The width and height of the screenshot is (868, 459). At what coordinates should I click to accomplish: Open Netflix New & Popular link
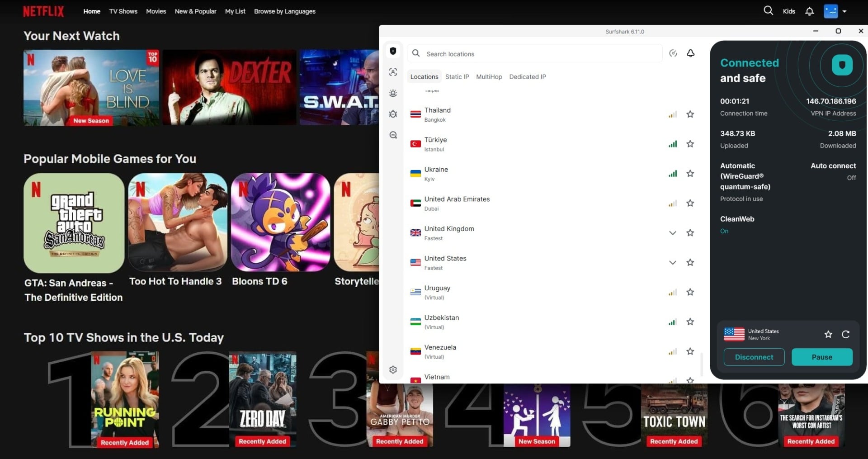[195, 11]
